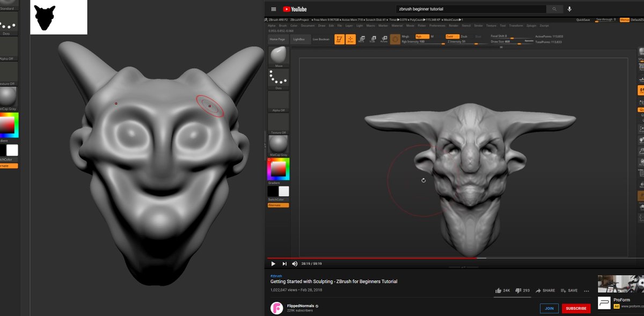This screenshot has width=644, height=316.
Task: Play the YouTube video
Action: pos(273,263)
